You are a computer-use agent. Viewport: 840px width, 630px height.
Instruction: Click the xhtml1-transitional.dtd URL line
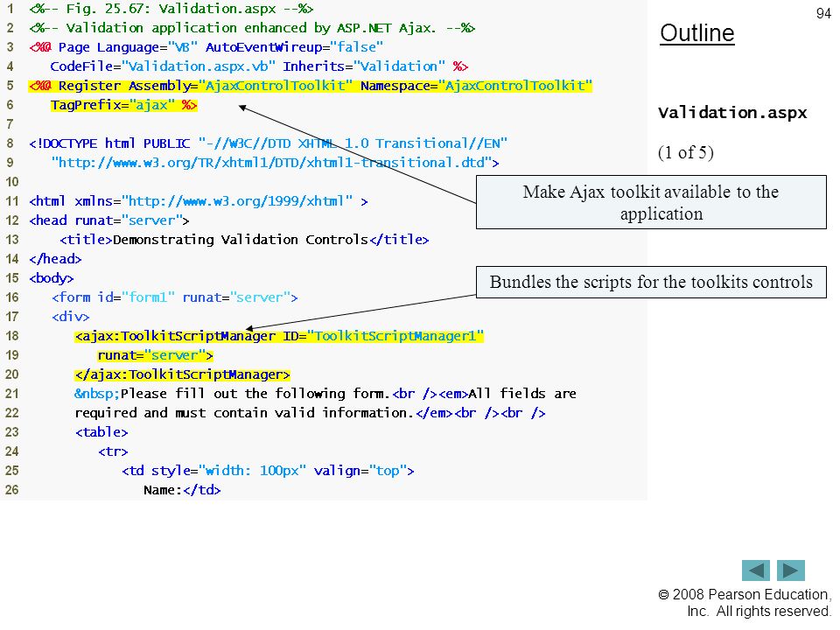click(275, 163)
